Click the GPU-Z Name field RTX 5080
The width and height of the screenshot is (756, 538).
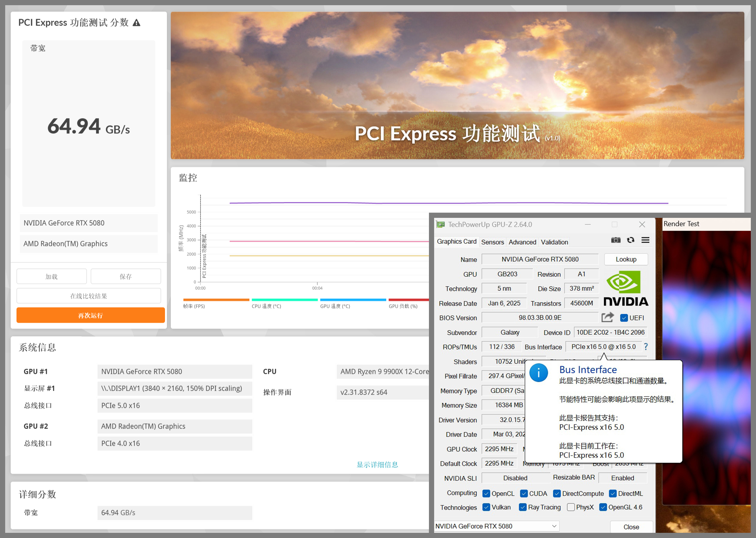pyautogui.click(x=540, y=259)
